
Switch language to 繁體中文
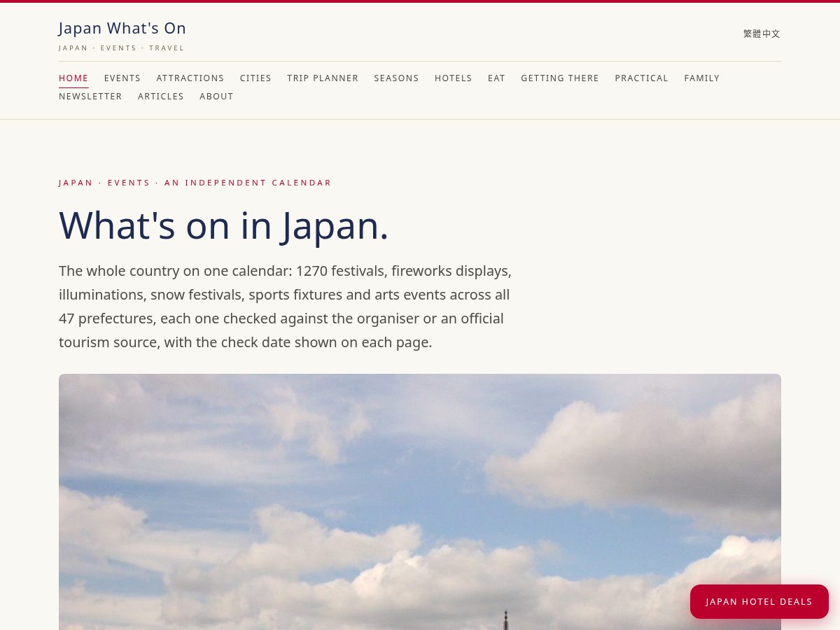(762, 34)
